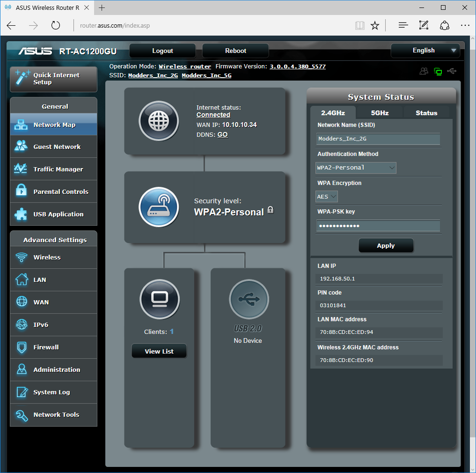This screenshot has height=473, width=476.
Task: Open the Authentication Method dropdown
Action: tap(356, 168)
